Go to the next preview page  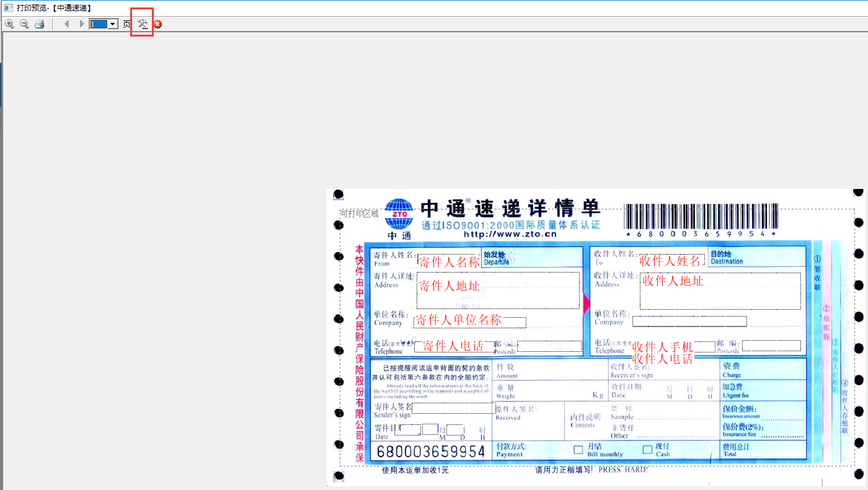pos(81,24)
